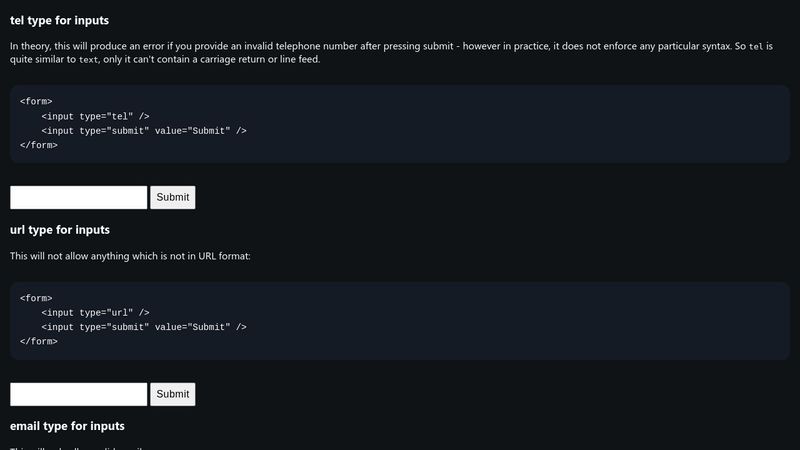Click the input type="tel" code line
Screen dimensions: 800x450
(x=95, y=116)
